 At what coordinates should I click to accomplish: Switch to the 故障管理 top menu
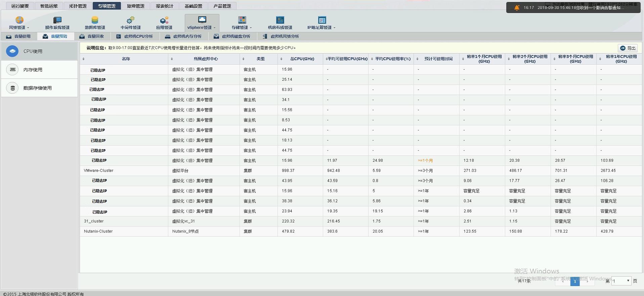(x=135, y=6)
